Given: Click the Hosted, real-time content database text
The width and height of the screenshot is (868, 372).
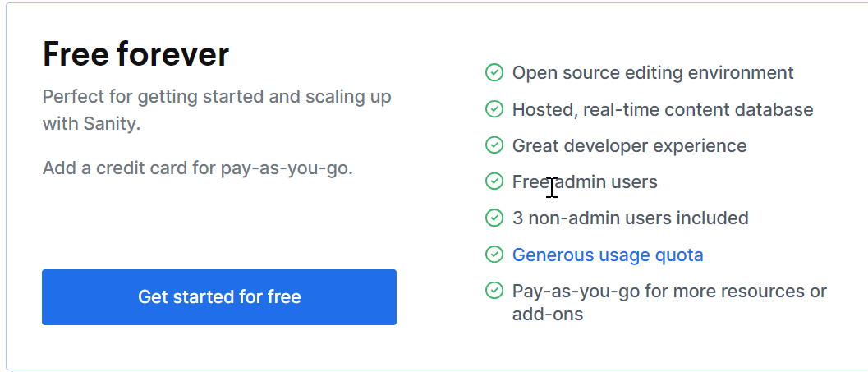Looking at the screenshot, I should 663,109.
